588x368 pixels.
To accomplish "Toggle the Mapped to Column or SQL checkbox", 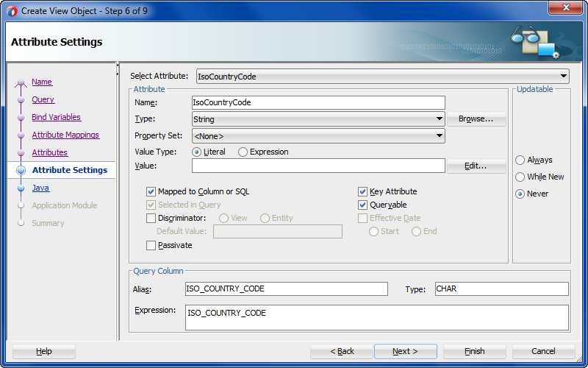I will point(151,192).
